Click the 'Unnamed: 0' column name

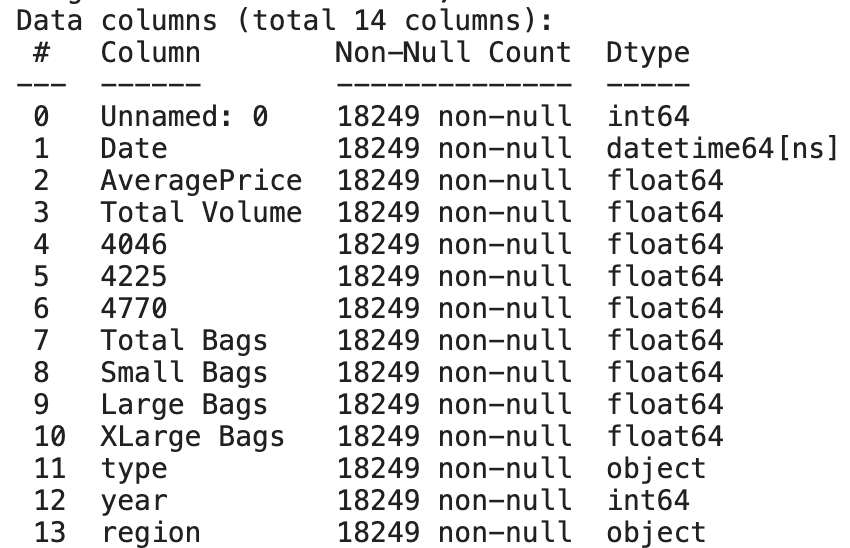(184, 117)
